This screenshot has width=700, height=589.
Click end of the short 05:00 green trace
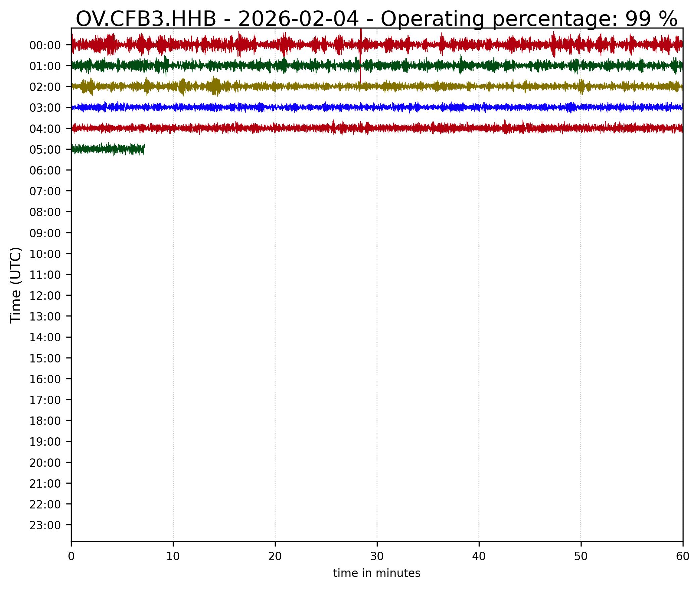(144, 149)
